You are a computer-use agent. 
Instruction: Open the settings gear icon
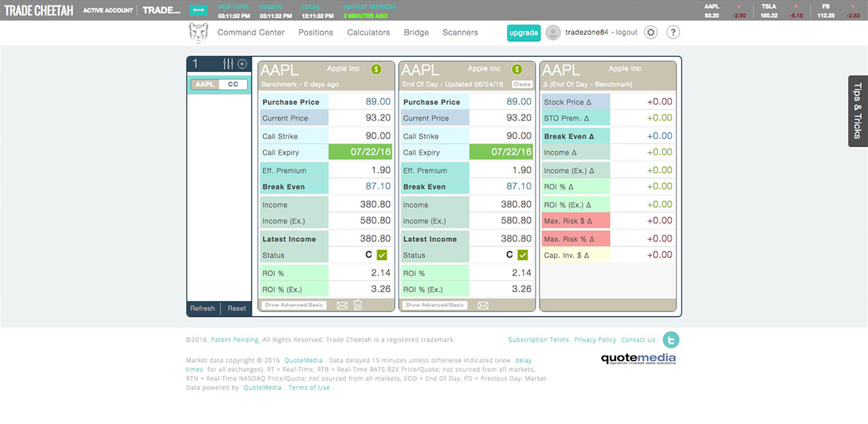[651, 33]
